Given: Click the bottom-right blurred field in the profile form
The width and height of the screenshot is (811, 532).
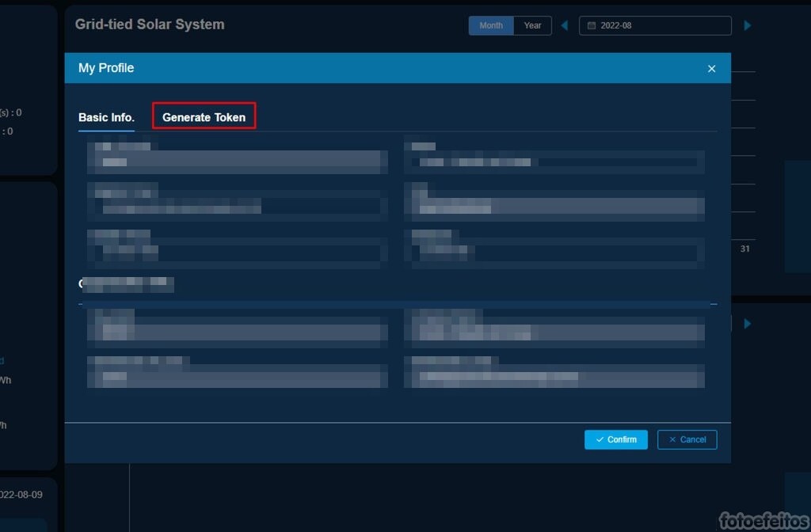Looking at the screenshot, I should coord(554,376).
